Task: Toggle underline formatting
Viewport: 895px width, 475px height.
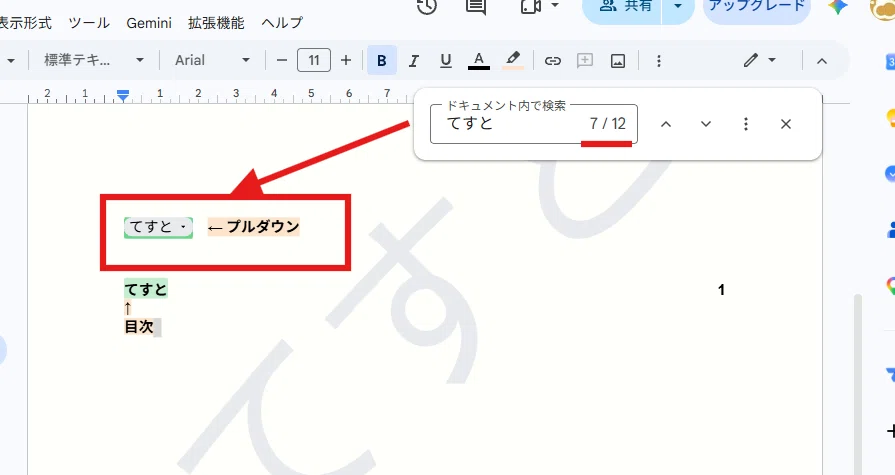Action: coord(446,61)
